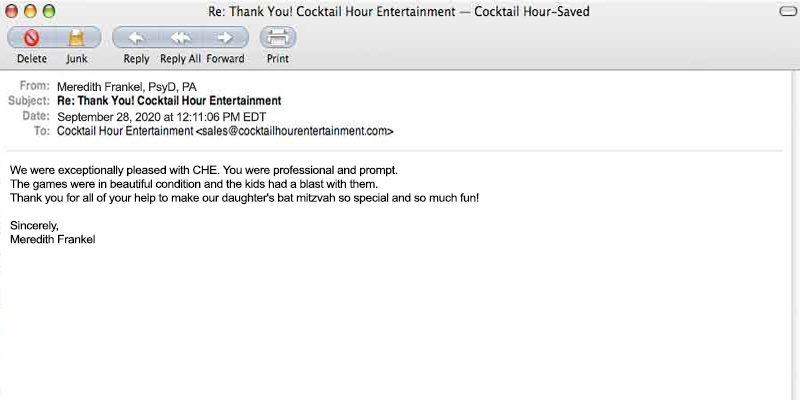This screenshot has width=800, height=400.
Task: Click the sales@cocktailhourentertainment.com recipient address
Action: point(294,131)
